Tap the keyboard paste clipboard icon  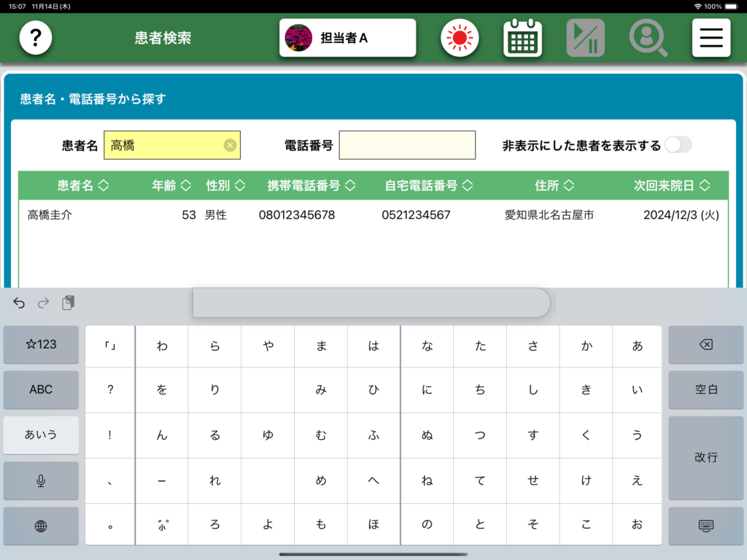pyautogui.click(x=68, y=303)
